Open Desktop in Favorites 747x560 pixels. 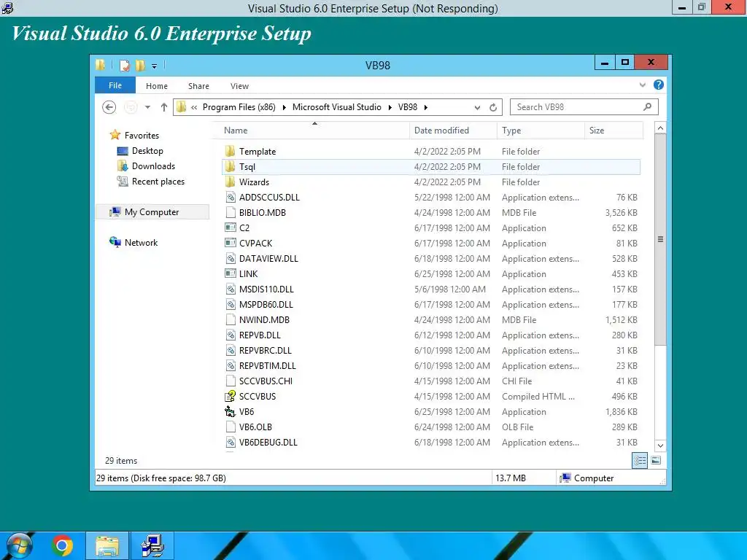[147, 151]
